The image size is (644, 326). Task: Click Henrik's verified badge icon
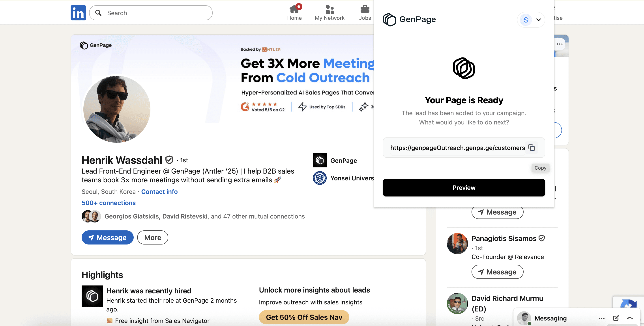pyautogui.click(x=169, y=160)
